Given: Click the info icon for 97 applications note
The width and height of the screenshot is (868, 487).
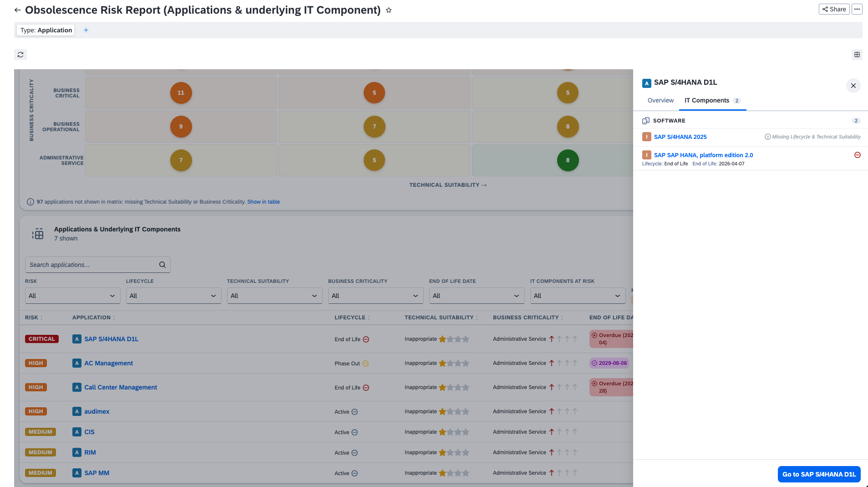Looking at the screenshot, I should [x=30, y=202].
